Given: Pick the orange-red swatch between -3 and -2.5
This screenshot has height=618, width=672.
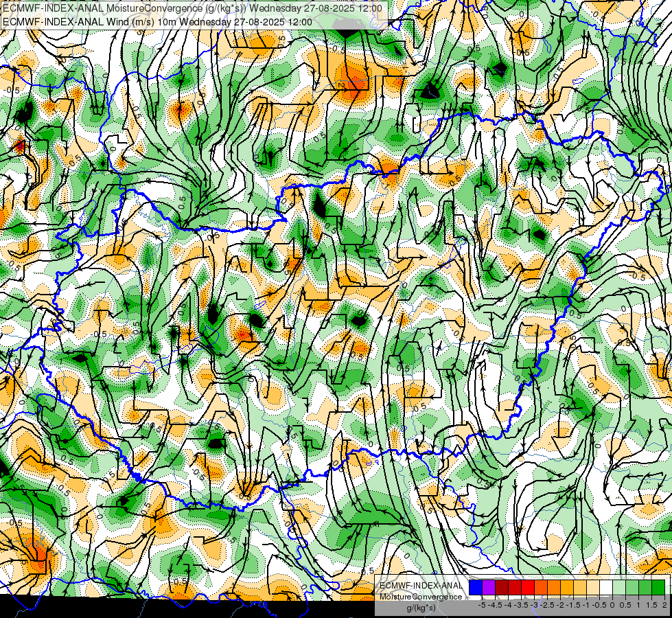Looking at the screenshot, I should tap(541, 588).
